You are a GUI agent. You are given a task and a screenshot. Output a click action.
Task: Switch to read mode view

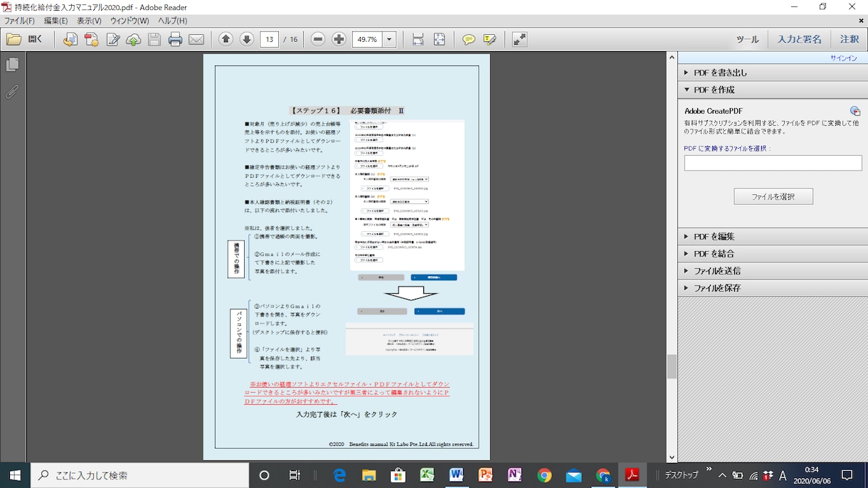pos(519,40)
